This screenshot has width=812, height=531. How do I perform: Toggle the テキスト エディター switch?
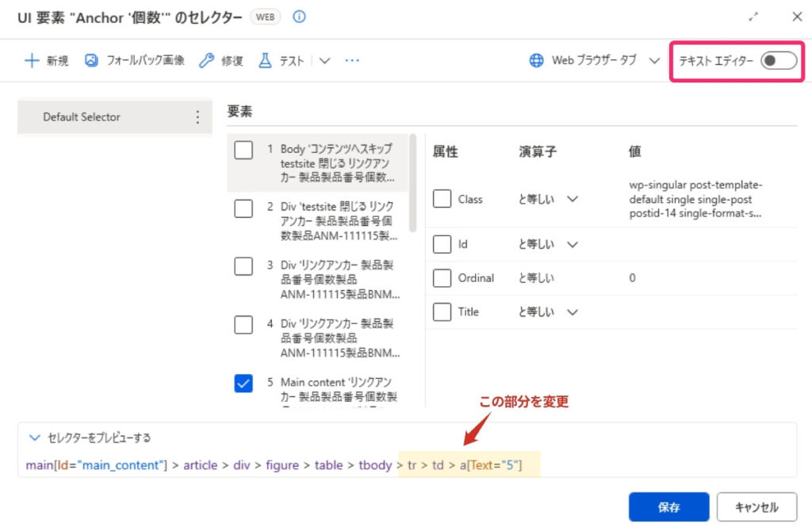(779, 60)
